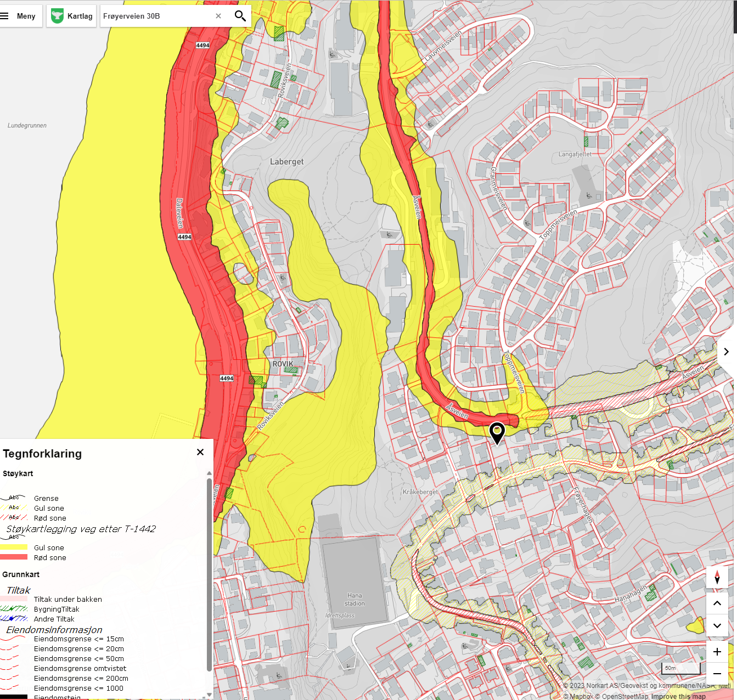Viewport: 737px width, 700px height.
Task: Expand the right side panel chevron
Action: click(726, 352)
